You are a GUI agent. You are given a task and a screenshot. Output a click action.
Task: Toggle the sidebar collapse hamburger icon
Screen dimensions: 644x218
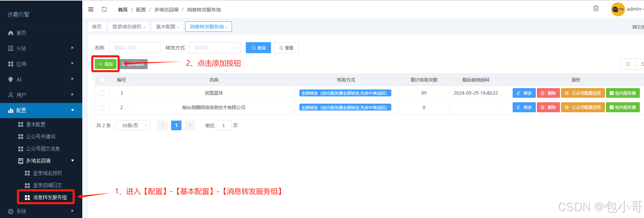click(91, 9)
